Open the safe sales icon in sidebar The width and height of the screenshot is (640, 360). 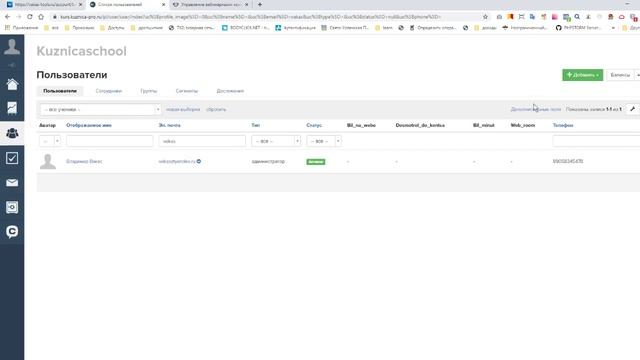pos(12,207)
